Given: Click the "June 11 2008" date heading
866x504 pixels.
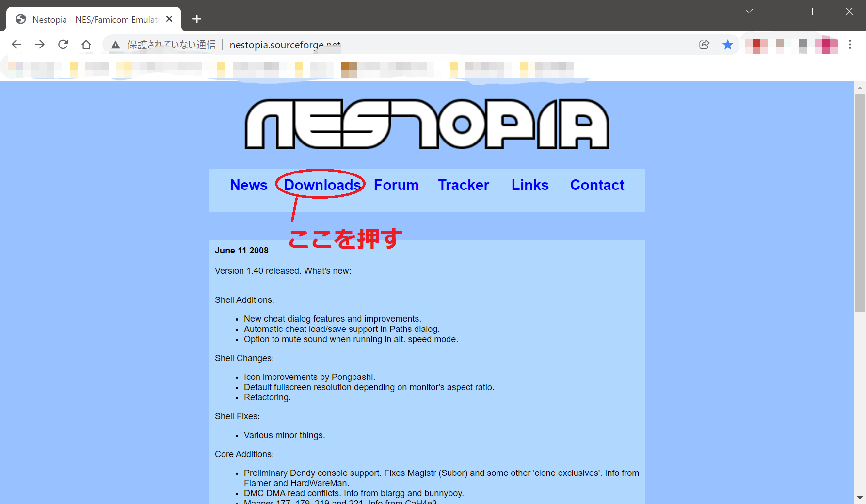Looking at the screenshot, I should pos(241,251).
